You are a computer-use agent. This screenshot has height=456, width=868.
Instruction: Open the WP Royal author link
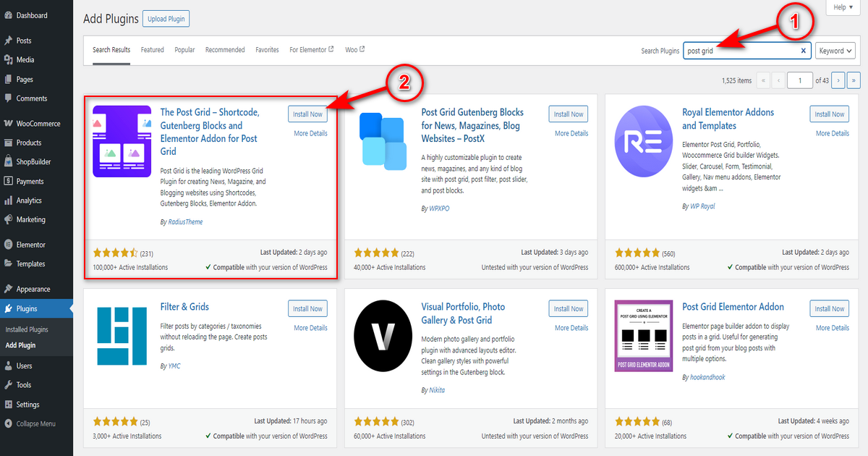click(704, 206)
